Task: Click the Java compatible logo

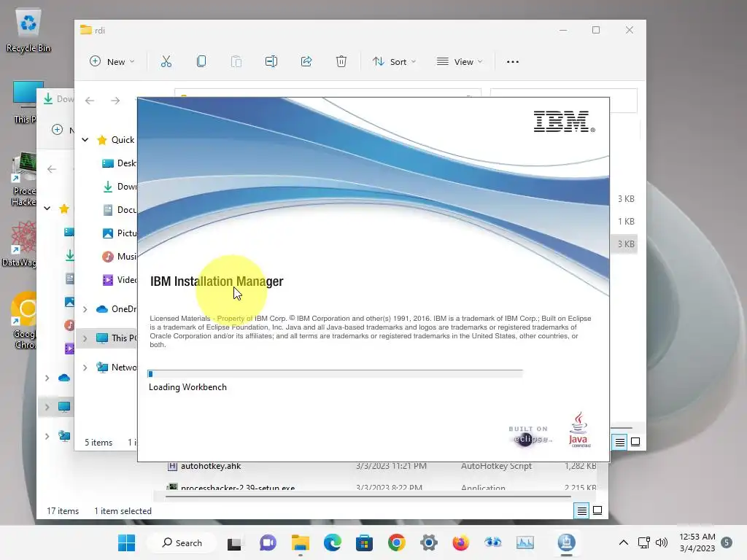Action: coord(578,429)
